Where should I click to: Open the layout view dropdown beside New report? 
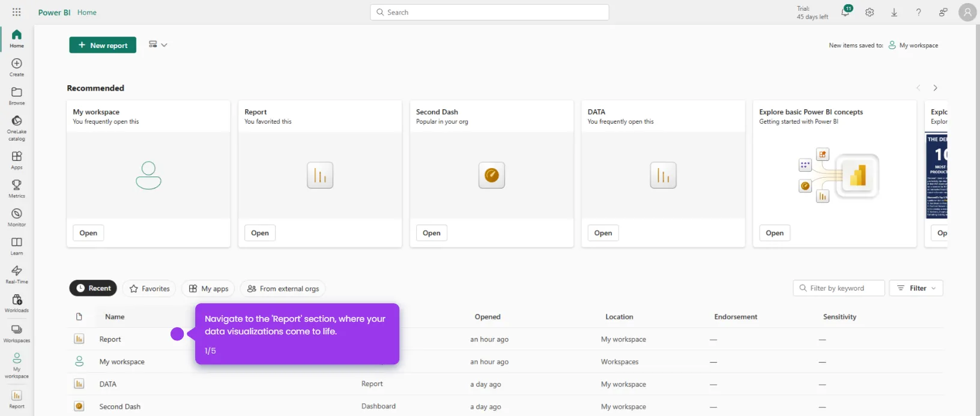(158, 44)
